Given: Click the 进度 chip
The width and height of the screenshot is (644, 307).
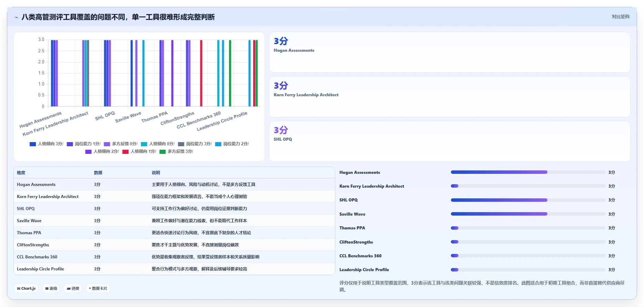Looking at the screenshot, I should (x=73, y=288).
